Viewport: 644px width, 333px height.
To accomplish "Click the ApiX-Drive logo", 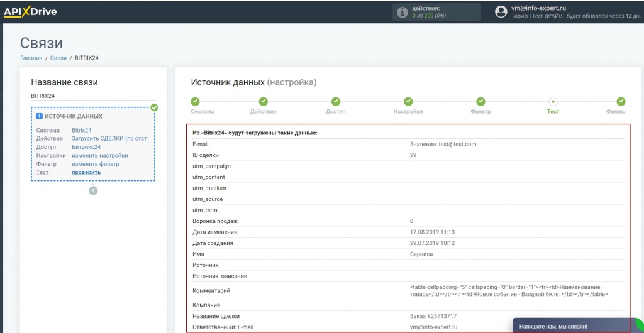I will click(30, 13).
